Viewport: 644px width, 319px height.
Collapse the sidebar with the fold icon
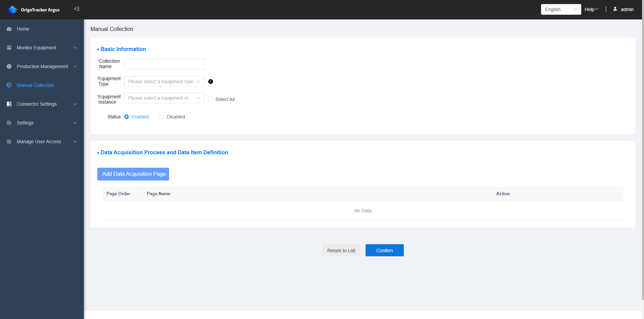77,9
